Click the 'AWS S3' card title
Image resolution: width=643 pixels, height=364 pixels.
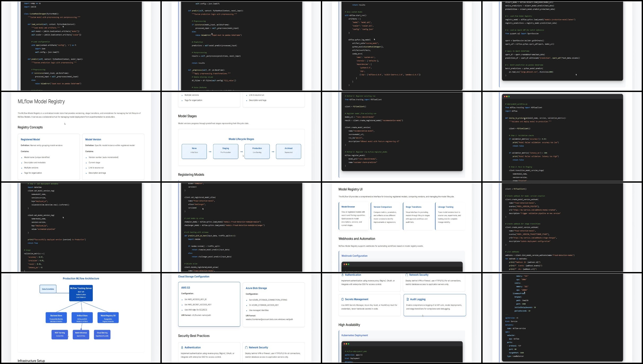[186, 288]
